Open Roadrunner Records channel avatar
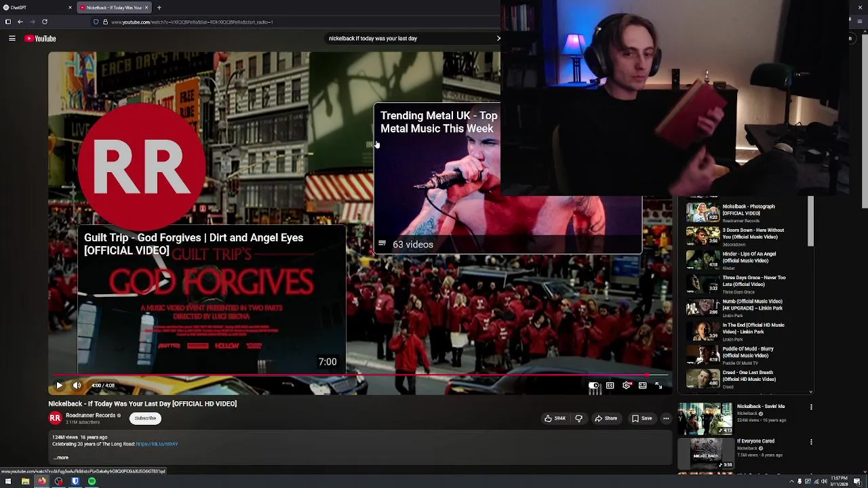Image resolution: width=868 pixels, height=488 pixels. 55,418
